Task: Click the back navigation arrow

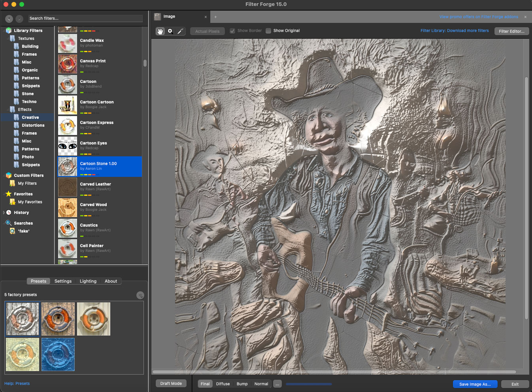Action: 9,19
